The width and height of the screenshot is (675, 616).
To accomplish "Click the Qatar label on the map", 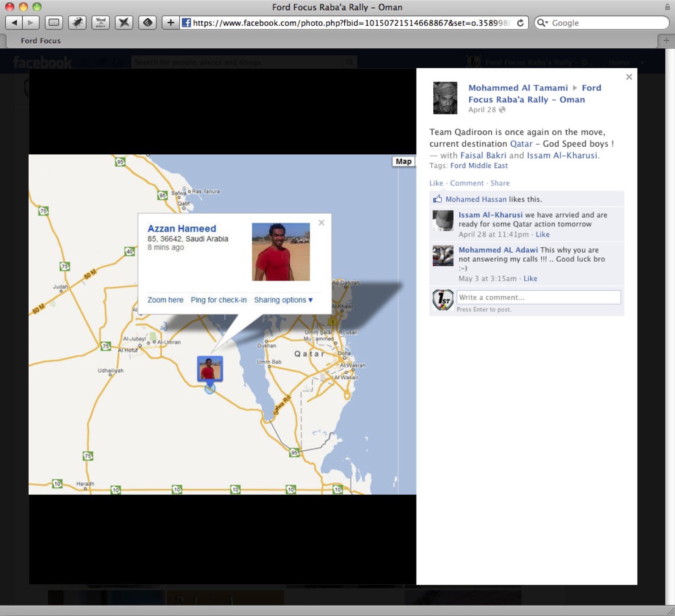I will 309,354.
